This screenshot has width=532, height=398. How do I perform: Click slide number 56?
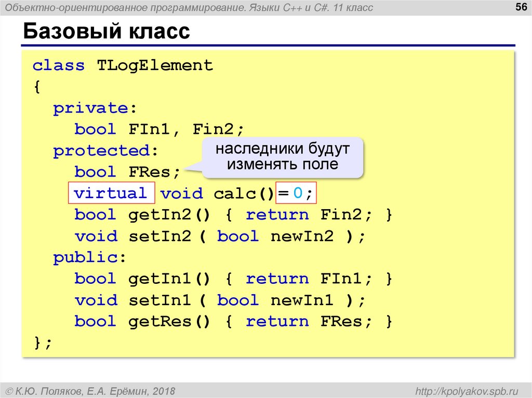tap(521, 7)
